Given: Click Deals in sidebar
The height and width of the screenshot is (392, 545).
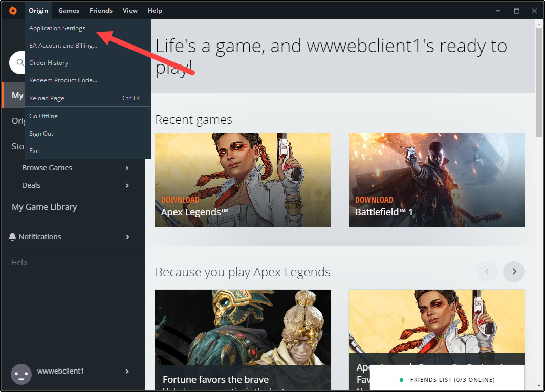Looking at the screenshot, I should pyautogui.click(x=31, y=185).
